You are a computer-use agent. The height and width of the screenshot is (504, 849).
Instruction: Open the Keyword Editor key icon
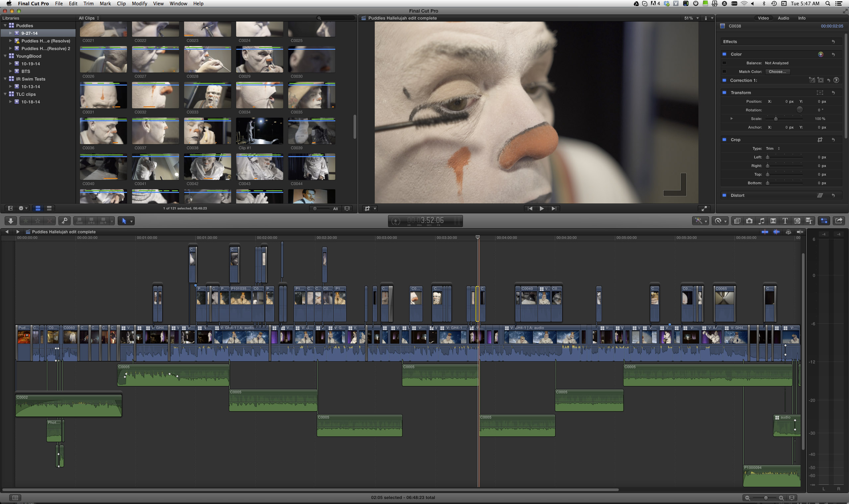tap(64, 221)
